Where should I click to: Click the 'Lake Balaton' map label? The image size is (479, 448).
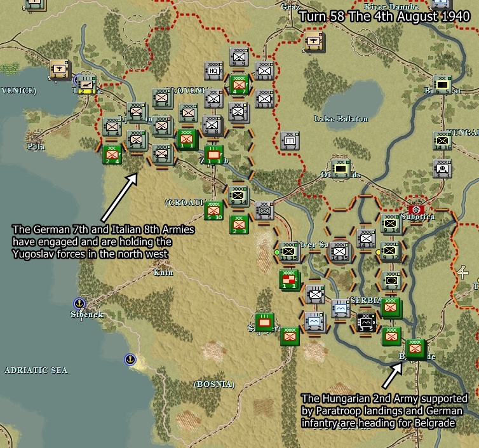(341, 119)
